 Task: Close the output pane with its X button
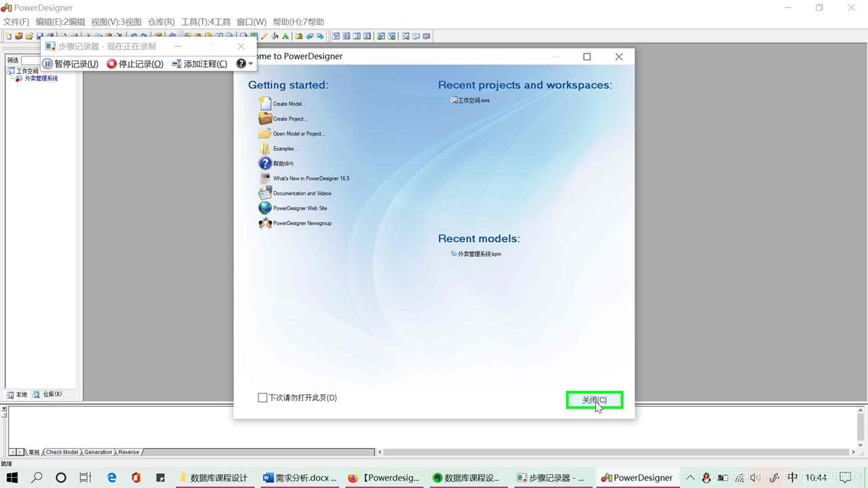point(4,409)
